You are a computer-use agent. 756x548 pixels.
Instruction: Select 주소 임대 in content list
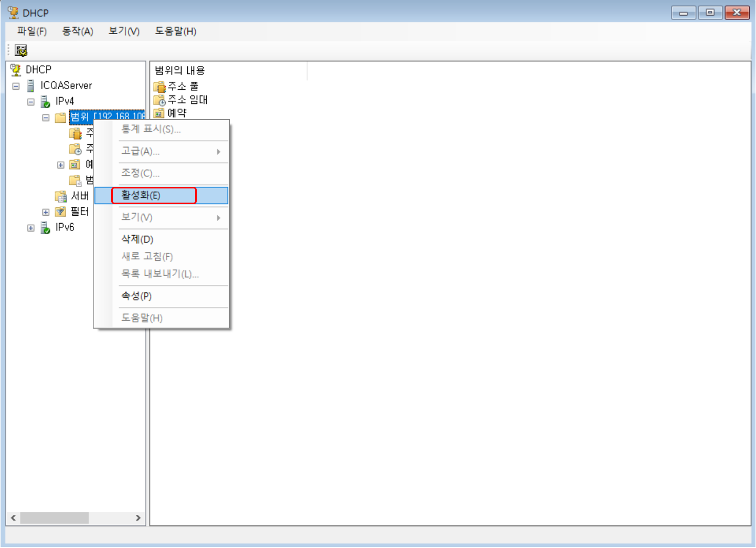pos(187,100)
